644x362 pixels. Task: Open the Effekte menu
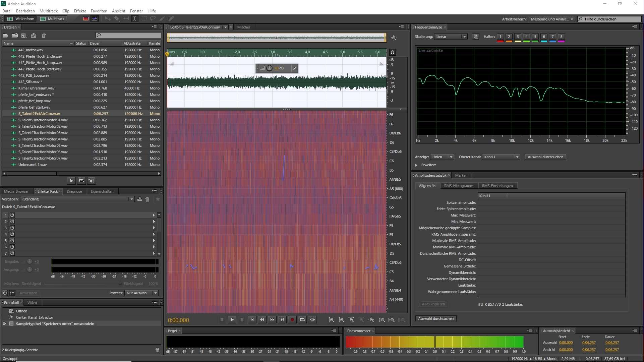tap(80, 11)
